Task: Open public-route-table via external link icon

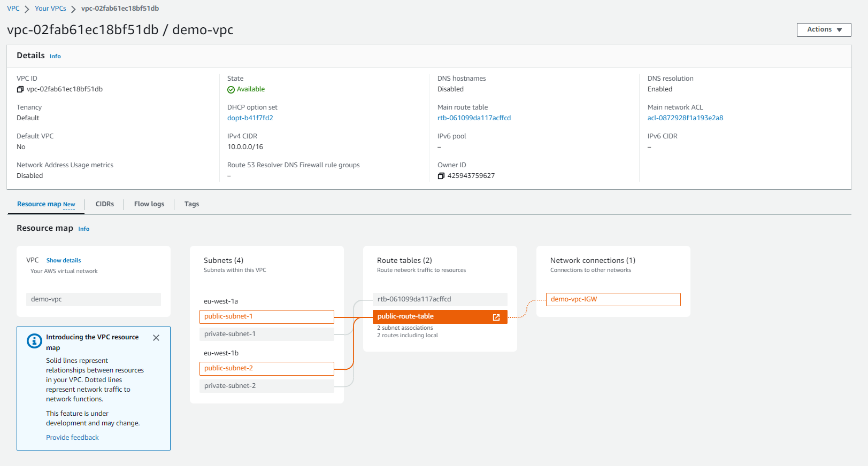Action: pyautogui.click(x=496, y=317)
